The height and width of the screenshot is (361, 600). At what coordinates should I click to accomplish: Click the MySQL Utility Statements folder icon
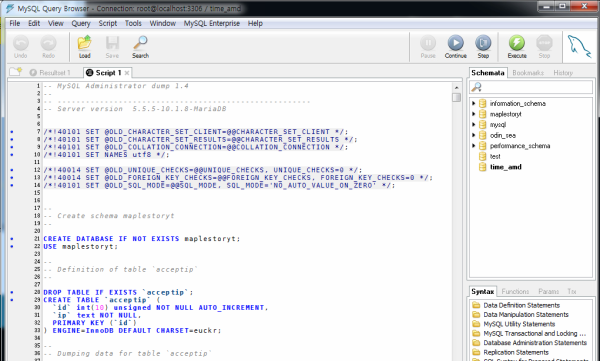pos(476,324)
